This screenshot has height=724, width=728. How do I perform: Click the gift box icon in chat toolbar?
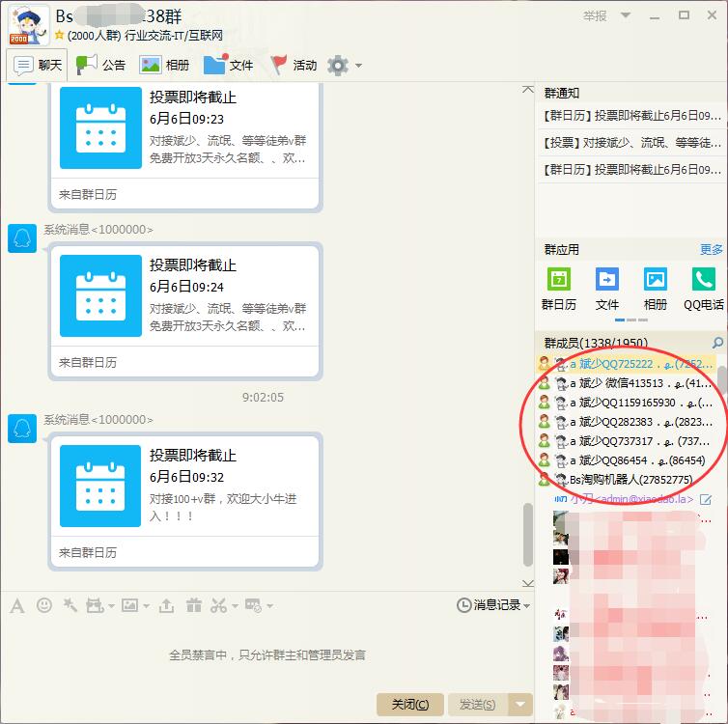click(x=193, y=605)
